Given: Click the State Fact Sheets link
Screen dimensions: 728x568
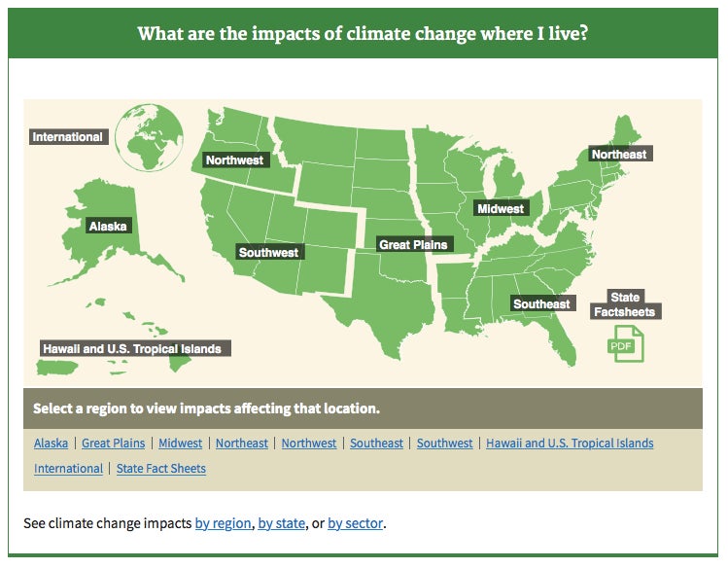Looking at the screenshot, I should pos(161,468).
